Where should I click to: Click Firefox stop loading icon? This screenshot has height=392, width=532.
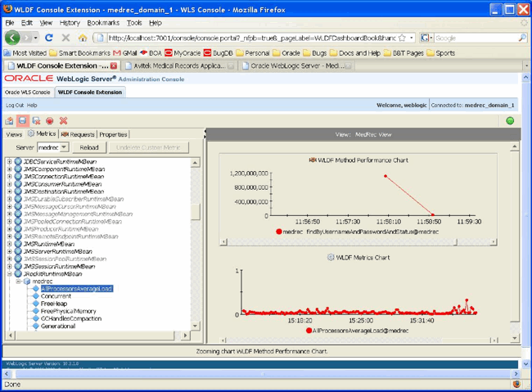coord(65,38)
